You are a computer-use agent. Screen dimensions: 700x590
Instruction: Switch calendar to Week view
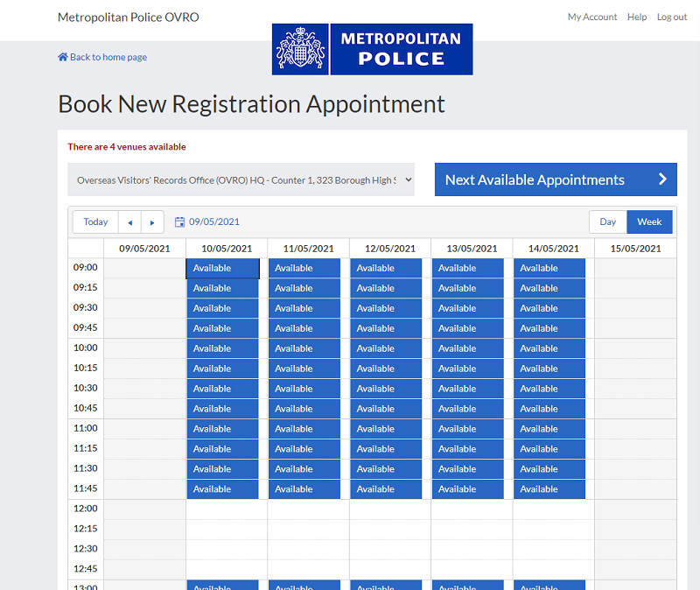coord(649,222)
